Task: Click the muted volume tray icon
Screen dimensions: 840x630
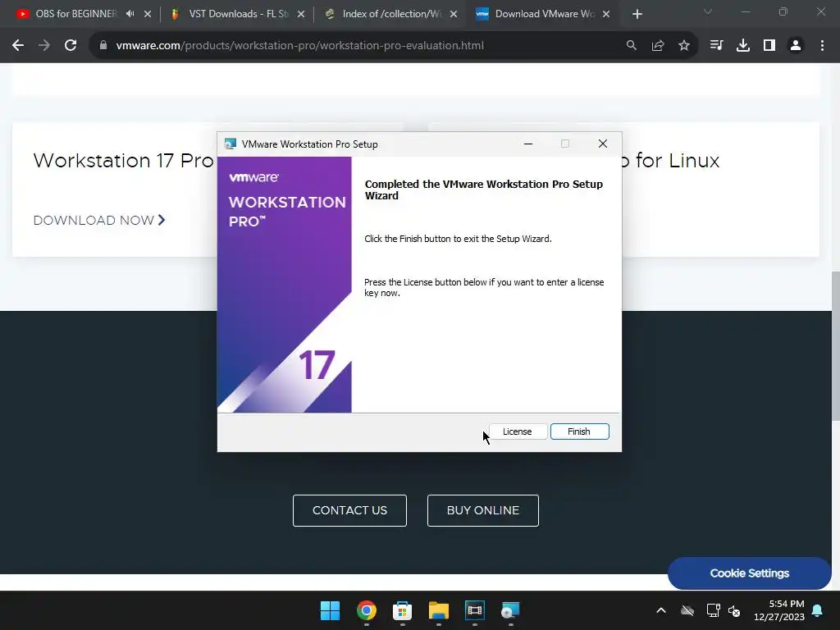Action: [x=734, y=610]
